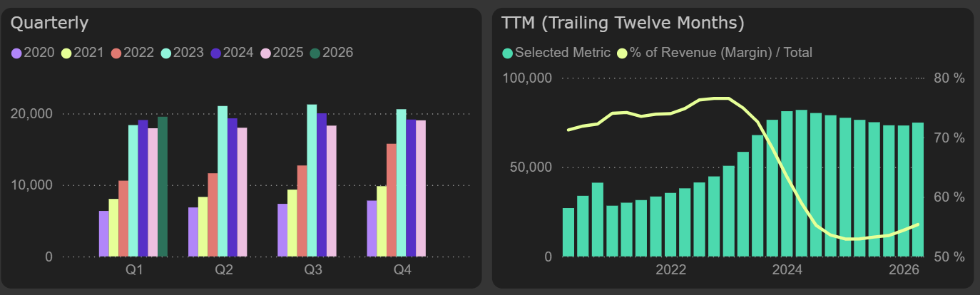Click the first bar in TTM chart
Screen dimensions: 980x295
[568, 232]
